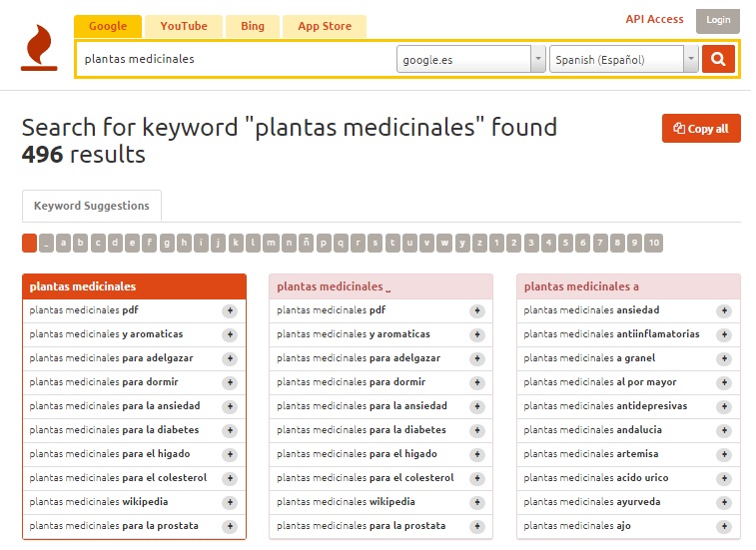The image size is (756, 550).
Task: Add 'plantas medicinales para dormir' in first column
Action: coord(231,383)
